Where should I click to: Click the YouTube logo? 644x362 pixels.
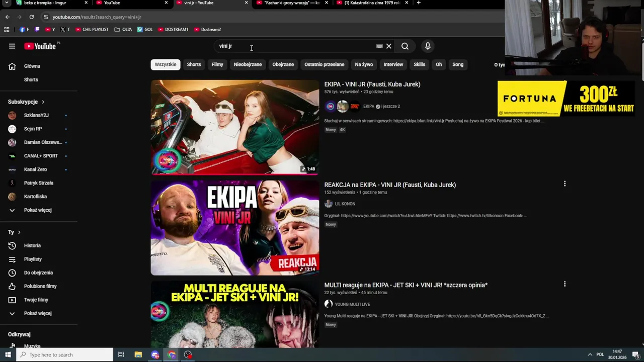[x=40, y=46]
